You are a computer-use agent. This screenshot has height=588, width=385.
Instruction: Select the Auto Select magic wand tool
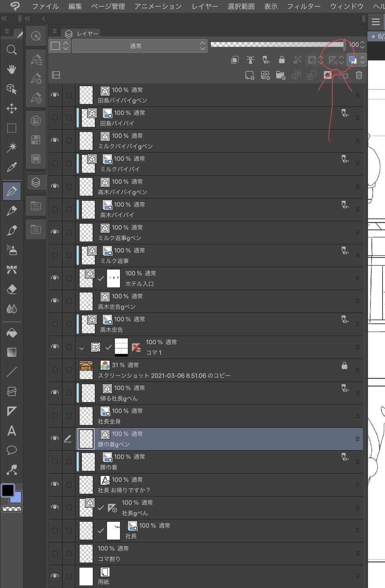pos(12,147)
